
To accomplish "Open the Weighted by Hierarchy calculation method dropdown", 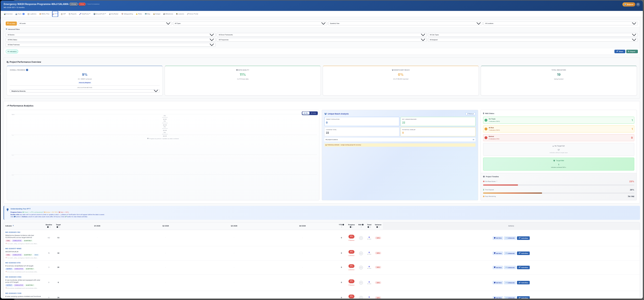I will point(84,91).
